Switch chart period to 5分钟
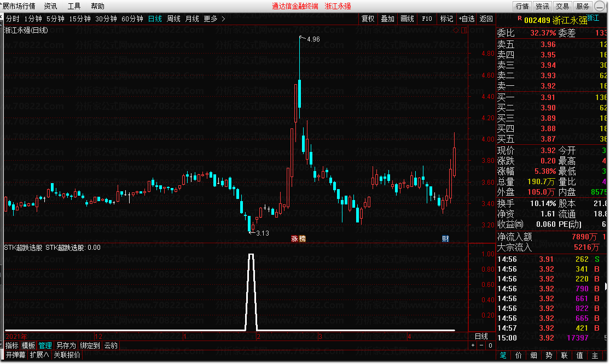Image resolution: width=610 pixels, height=364 pixels. point(55,19)
